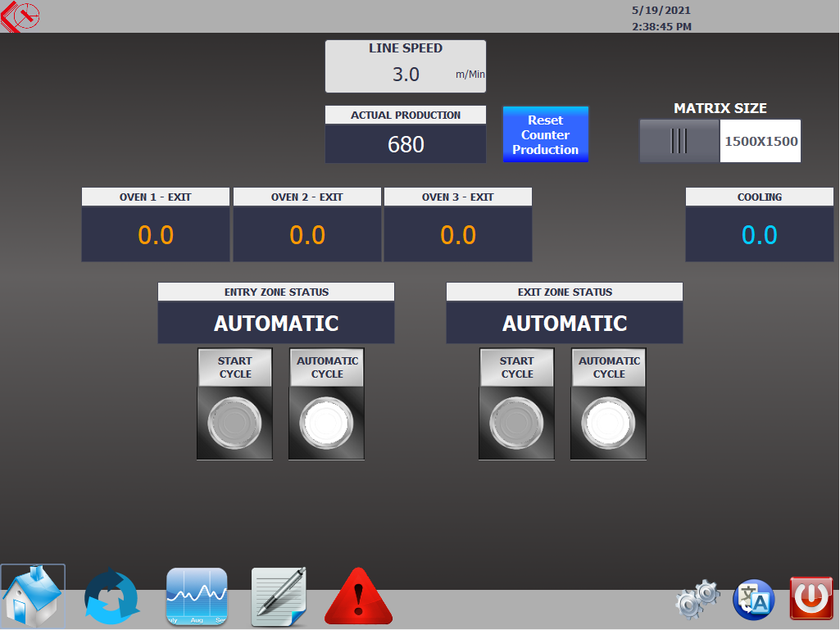Click the Cooling temperature display

tap(759, 235)
